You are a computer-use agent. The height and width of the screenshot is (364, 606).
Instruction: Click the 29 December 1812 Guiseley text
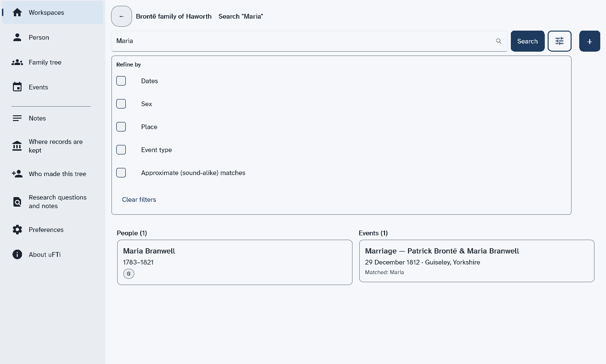422,262
